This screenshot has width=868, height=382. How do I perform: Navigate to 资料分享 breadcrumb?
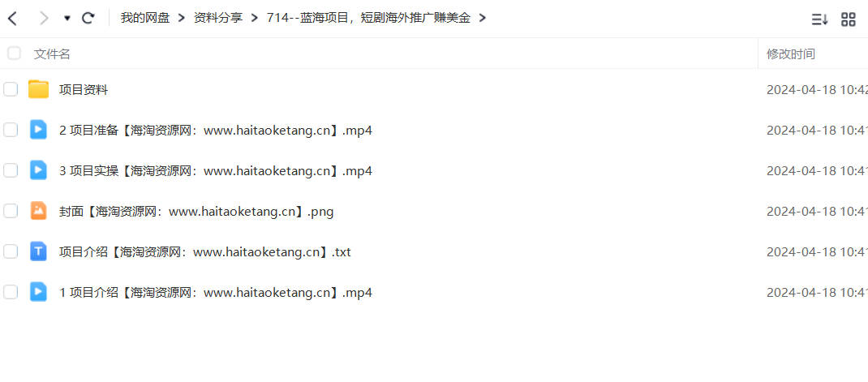pyautogui.click(x=218, y=18)
